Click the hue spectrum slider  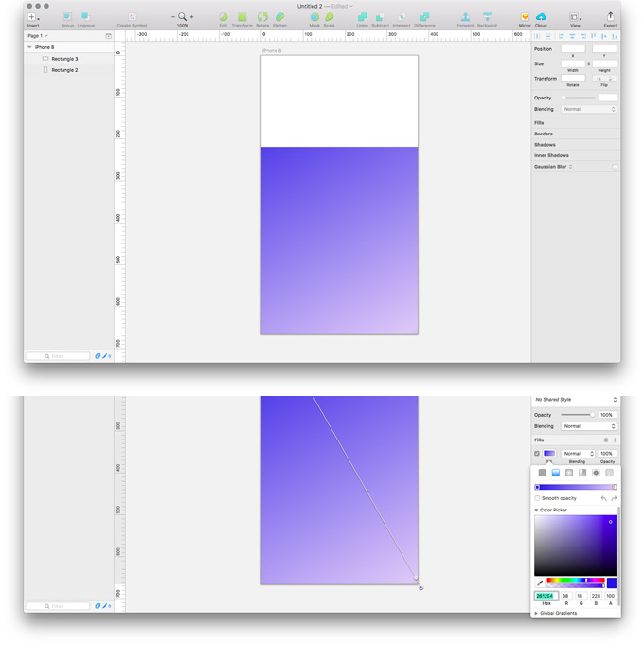(576, 580)
